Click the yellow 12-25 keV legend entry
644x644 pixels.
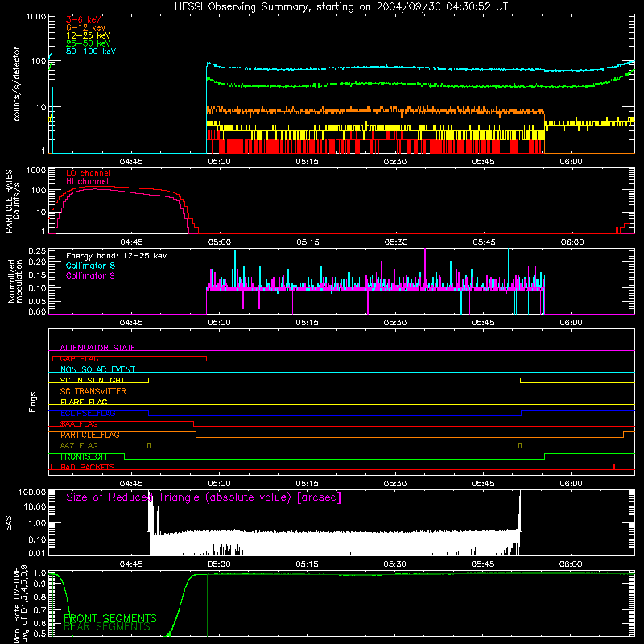pos(89,35)
